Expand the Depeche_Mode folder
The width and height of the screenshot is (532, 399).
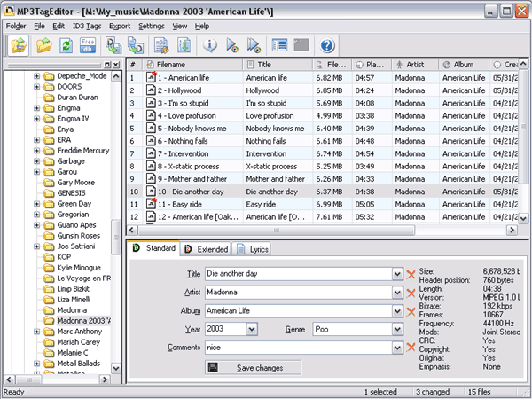click(x=36, y=76)
